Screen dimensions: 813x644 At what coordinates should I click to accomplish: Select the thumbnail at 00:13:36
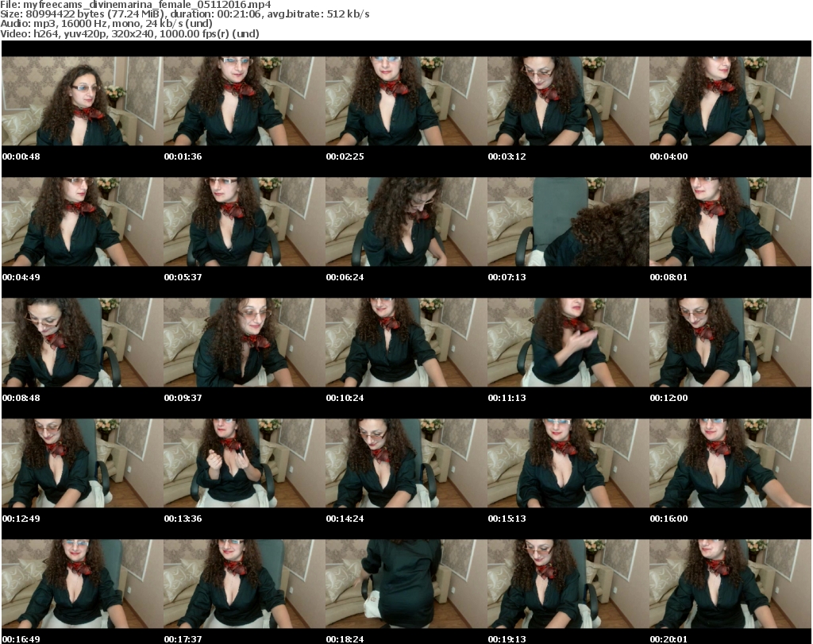coord(244,463)
